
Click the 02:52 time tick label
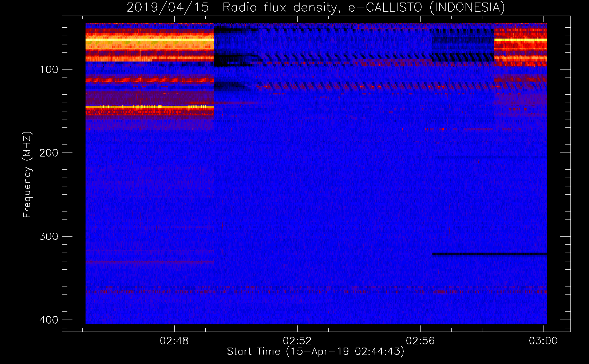297,341
